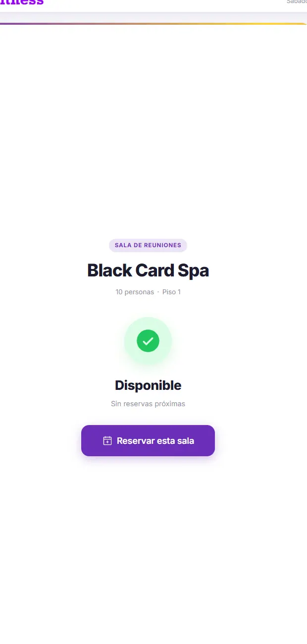This screenshot has width=307, height=644.
Task: Click the calendar-plus icon in the reserve button
Action: pyautogui.click(x=107, y=440)
